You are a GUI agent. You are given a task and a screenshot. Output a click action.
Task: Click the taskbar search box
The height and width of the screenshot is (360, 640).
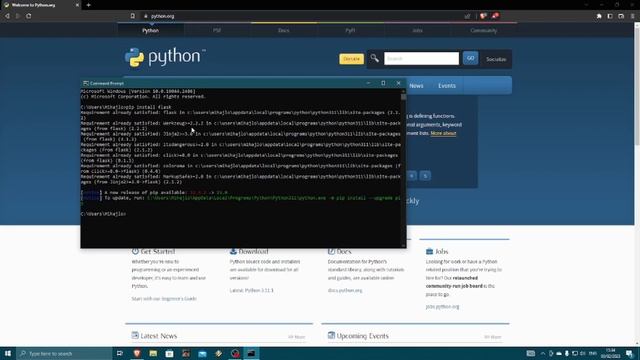64,353
